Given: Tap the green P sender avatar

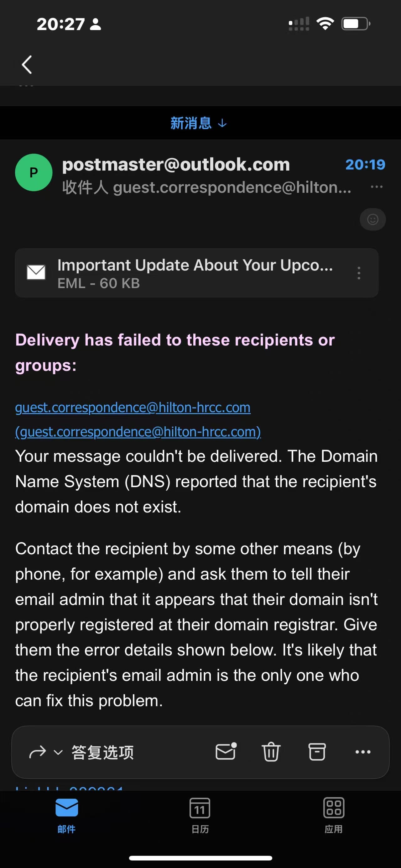Looking at the screenshot, I should [x=34, y=172].
